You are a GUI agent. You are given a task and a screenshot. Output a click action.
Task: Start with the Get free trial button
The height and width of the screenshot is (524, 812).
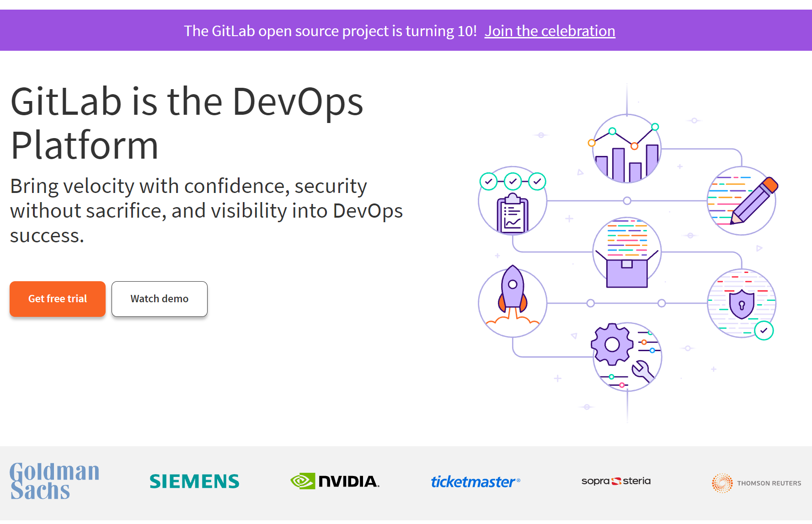58,299
